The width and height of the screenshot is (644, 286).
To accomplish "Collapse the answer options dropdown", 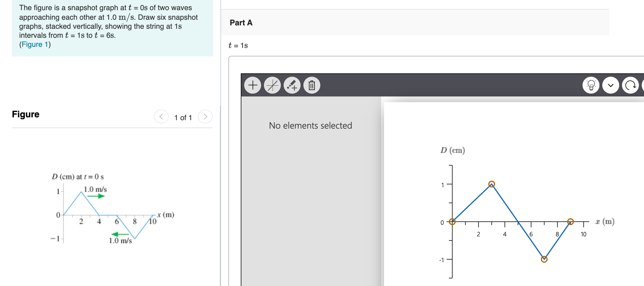I will point(610,85).
